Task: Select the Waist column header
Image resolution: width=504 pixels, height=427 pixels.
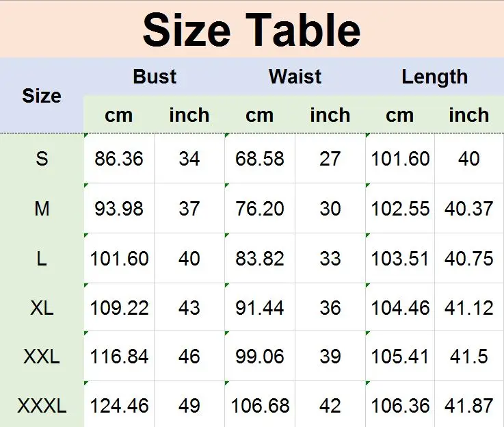Action: (x=295, y=77)
